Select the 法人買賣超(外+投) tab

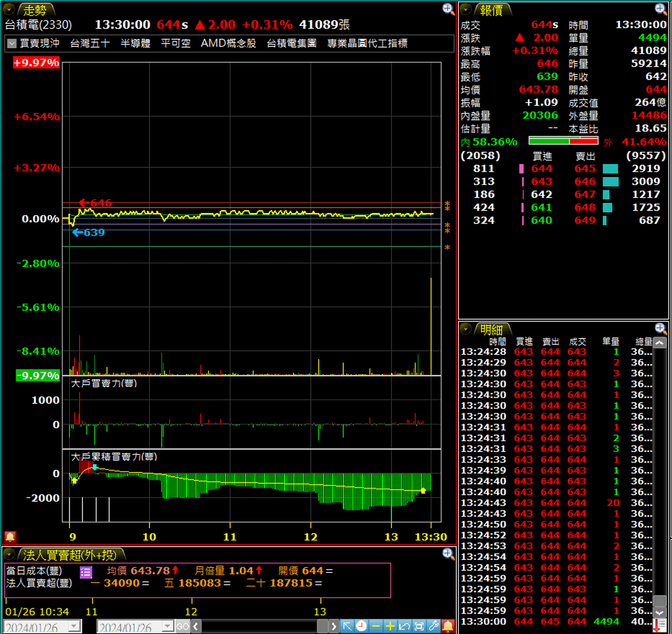(70, 555)
